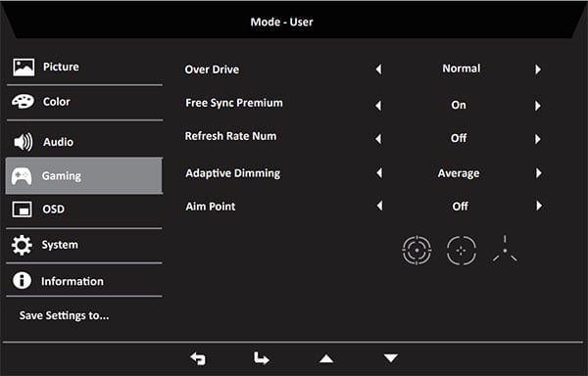Screen dimensions: 588x376
Task: Select the highlighted Gaming menu
Action: click(x=84, y=175)
